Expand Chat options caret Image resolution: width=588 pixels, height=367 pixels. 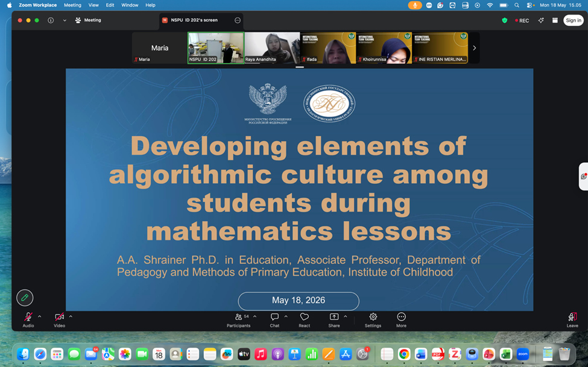point(286,317)
